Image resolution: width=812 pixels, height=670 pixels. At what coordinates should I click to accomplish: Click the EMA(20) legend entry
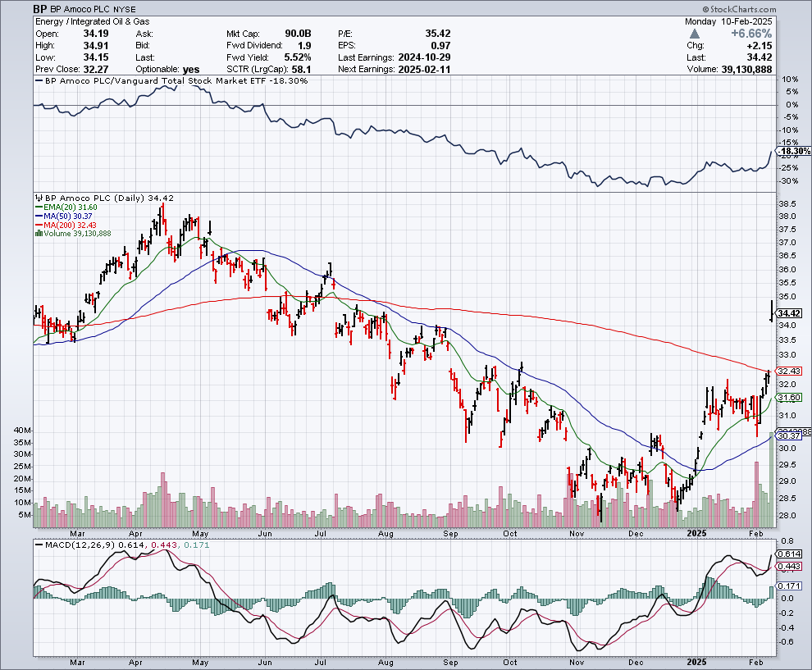point(66,207)
